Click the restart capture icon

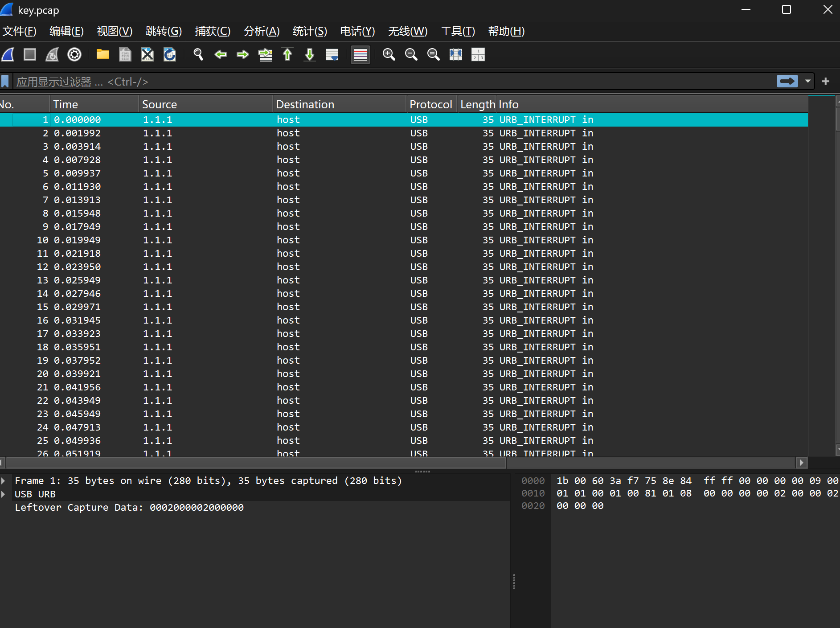tap(52, 54)
